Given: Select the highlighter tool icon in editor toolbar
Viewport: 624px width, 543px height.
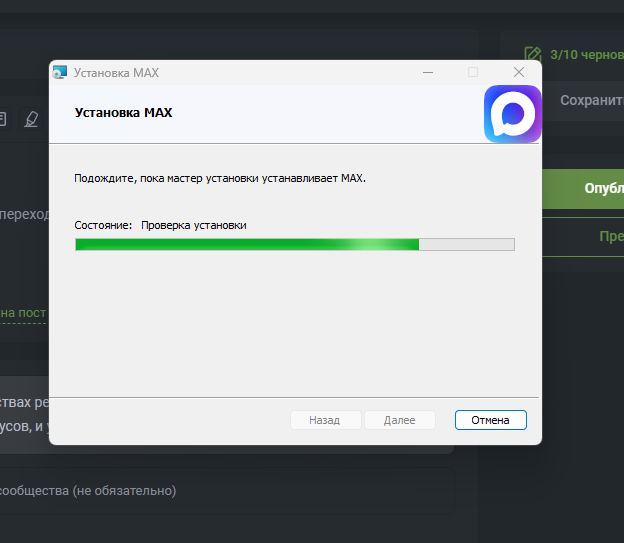Looking at the screenshot, I should coord(31,119).
